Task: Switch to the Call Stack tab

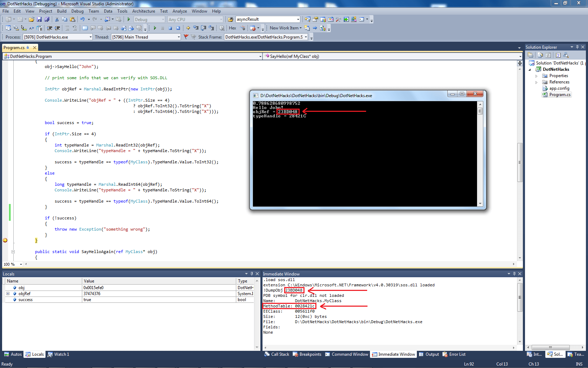Action: point(277,354)
